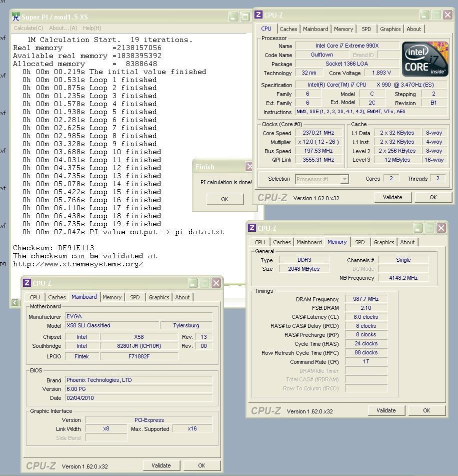Click the http://www.xtremesystems.org/ text

tap(78, 264)
